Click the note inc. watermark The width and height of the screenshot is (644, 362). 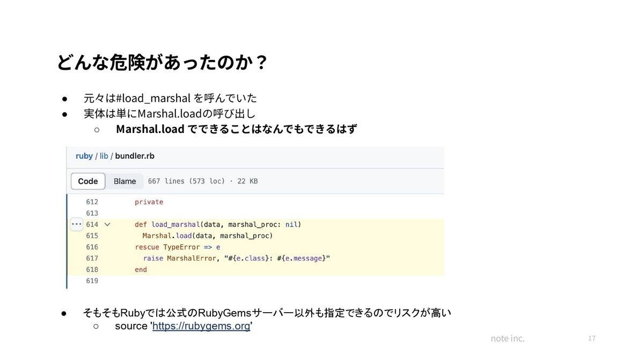(507, 338)
